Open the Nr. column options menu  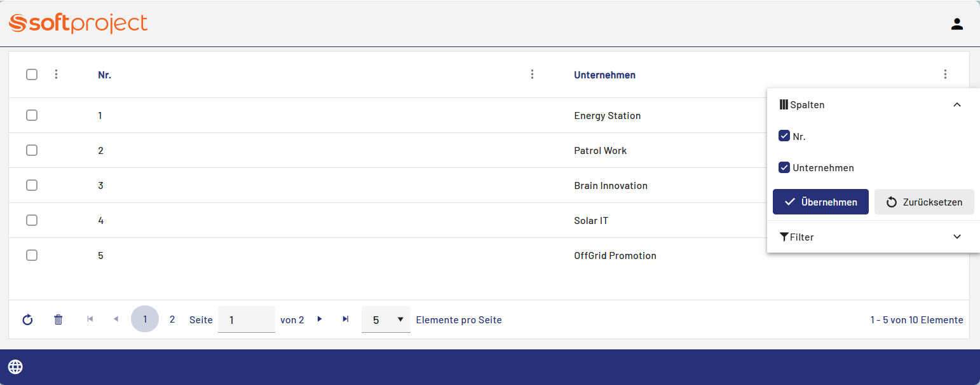[x=532, y=74]
